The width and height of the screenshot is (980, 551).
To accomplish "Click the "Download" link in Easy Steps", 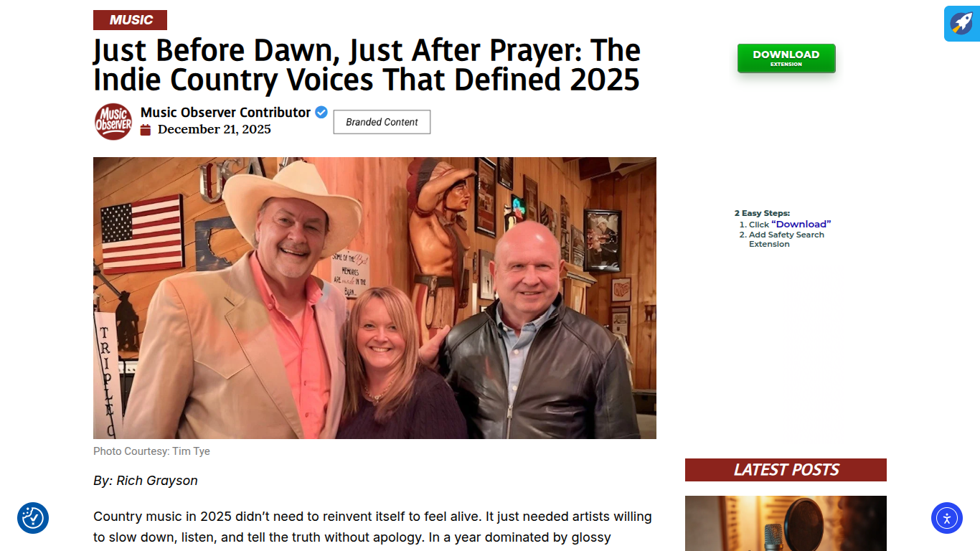I will click(801, 224).
